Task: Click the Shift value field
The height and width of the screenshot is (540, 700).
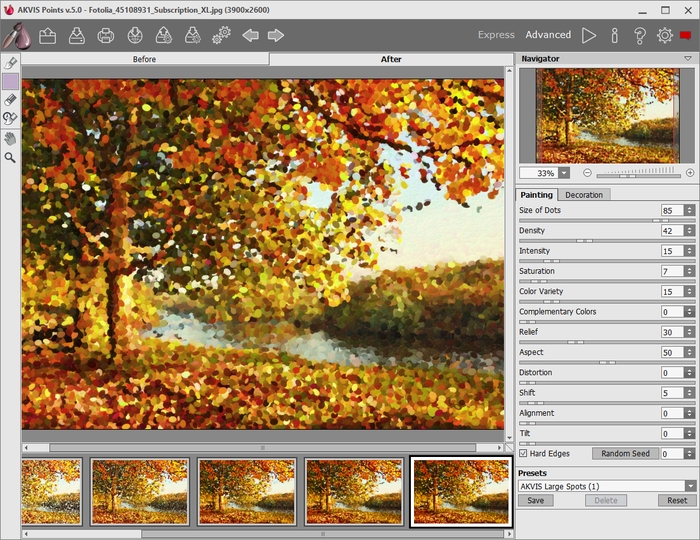Action: click(672, 393)
